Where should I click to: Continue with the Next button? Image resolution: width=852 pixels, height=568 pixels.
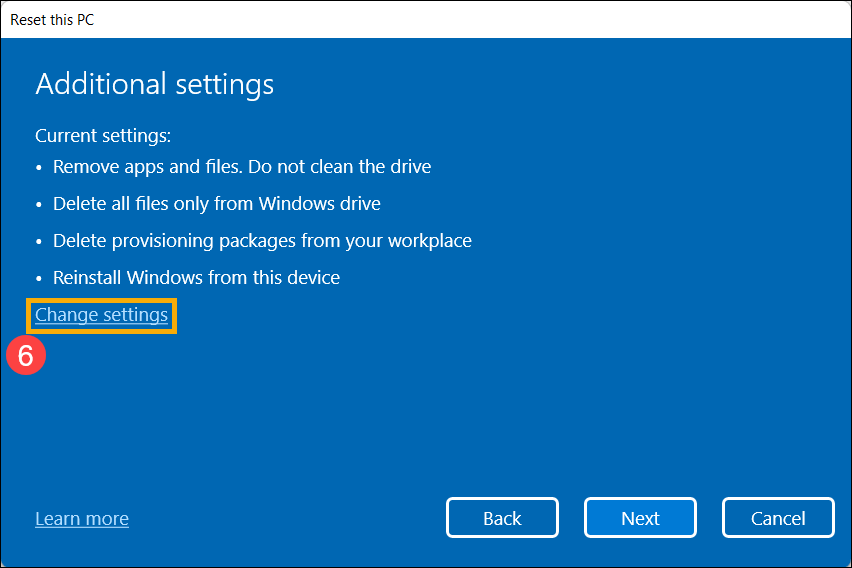coord(640,518)
